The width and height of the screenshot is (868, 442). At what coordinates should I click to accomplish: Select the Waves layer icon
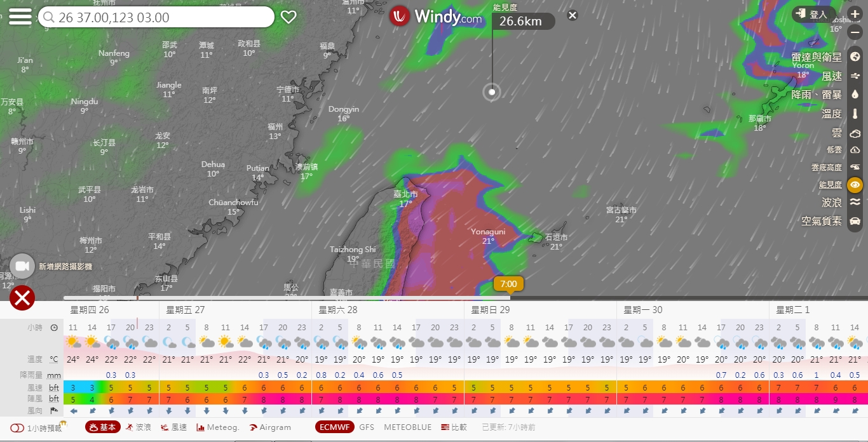click(855, 202)
